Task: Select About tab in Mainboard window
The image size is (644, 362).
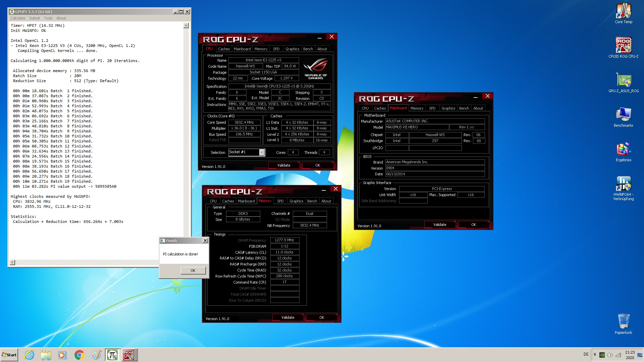Action: (x=478, y=108)
